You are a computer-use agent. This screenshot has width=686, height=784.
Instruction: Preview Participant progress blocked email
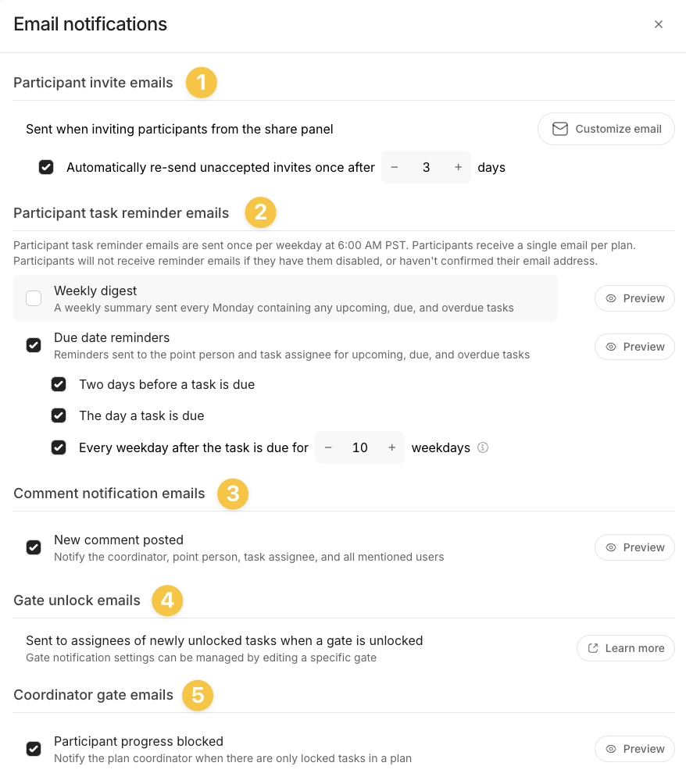click(634, 749)
